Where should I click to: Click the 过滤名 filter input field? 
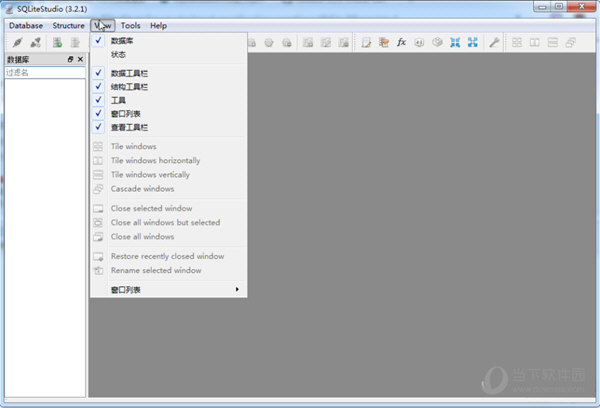[45, 72]
